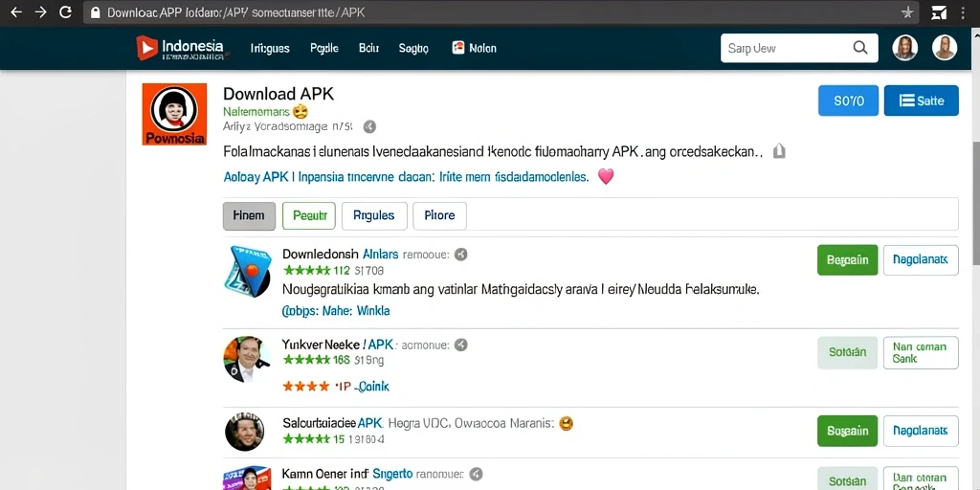Open the first user avatar in header
The width and height of the screenshot is (980, 490).
tap(905, 48)
